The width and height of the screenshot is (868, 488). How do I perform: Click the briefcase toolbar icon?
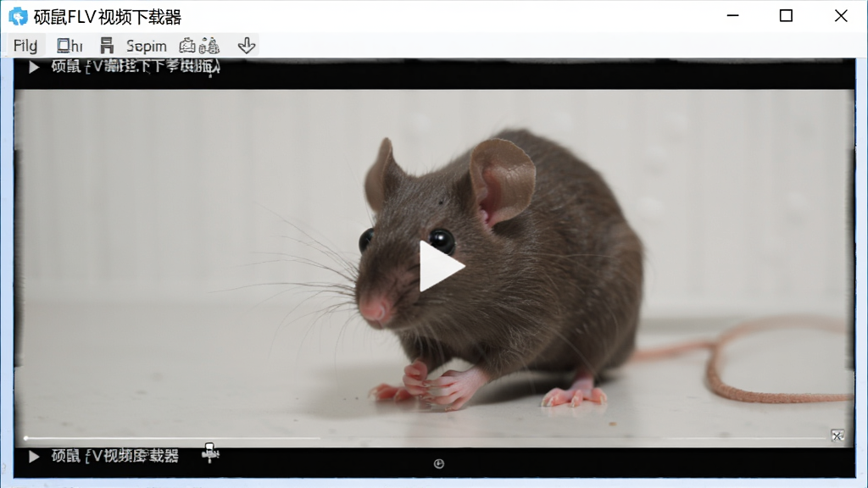point(187,46)
